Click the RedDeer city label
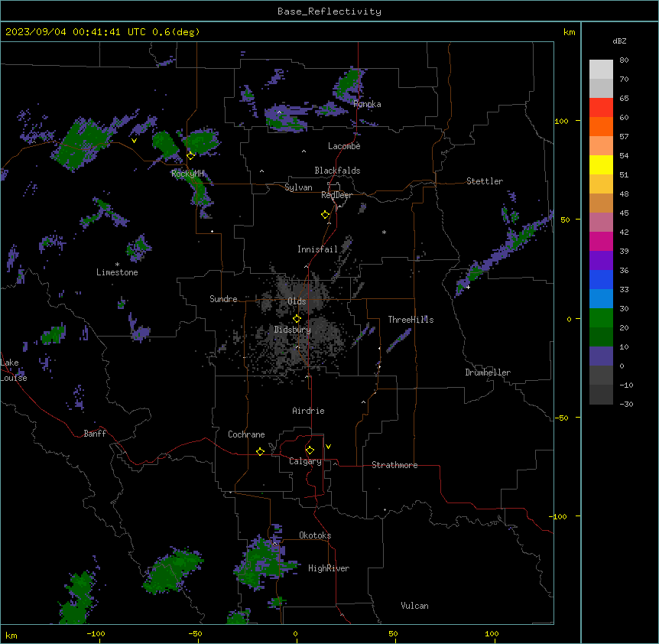This screenshot has width=659, height=644. tap(336, 195)
